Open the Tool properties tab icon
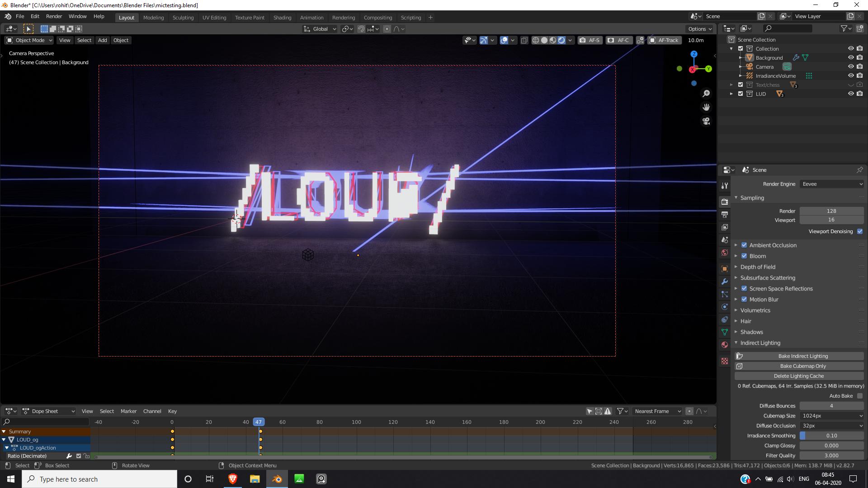868x488 pixels. click(725, 186)
